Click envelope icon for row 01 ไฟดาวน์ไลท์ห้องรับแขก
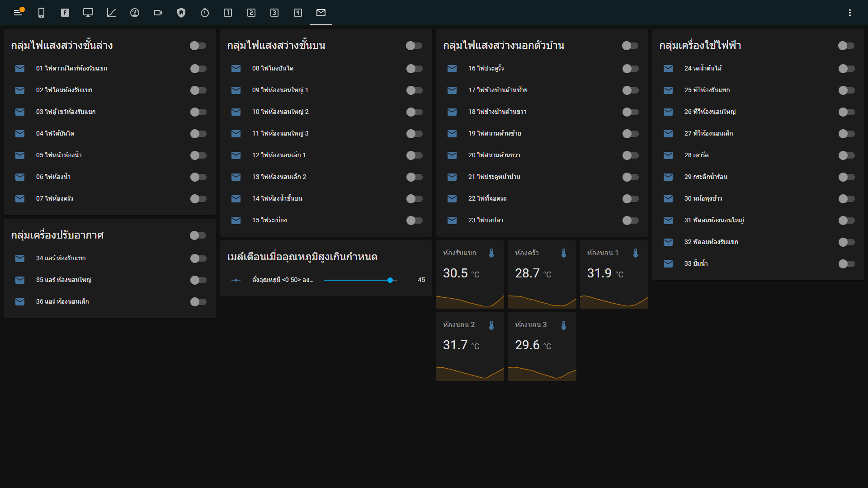868x488 pixels. coord(20,69)
